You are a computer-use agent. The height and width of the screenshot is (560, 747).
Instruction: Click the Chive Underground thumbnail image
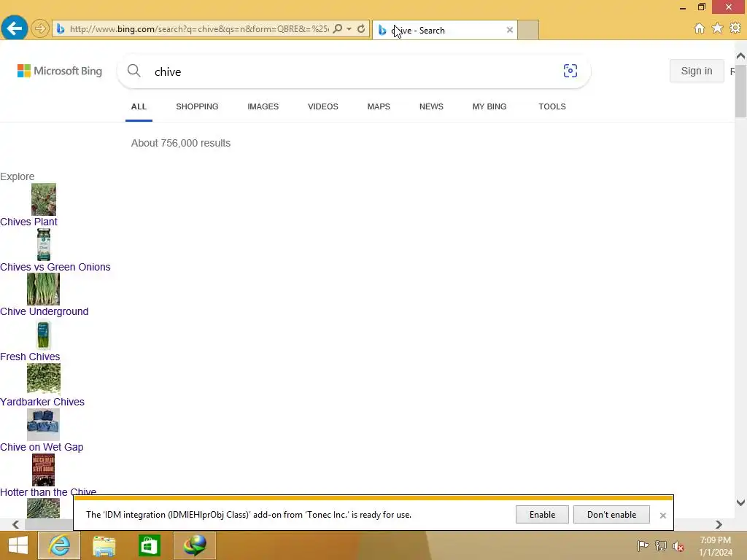[43, 289]
